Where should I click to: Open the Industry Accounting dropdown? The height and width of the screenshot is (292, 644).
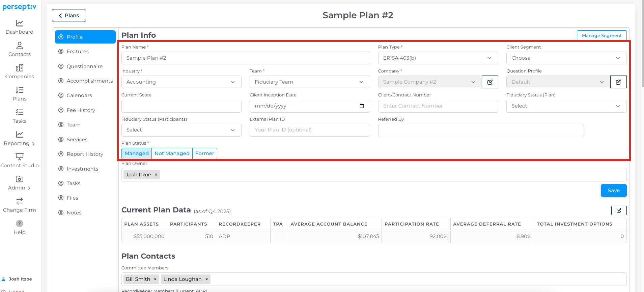pos(181,82)
